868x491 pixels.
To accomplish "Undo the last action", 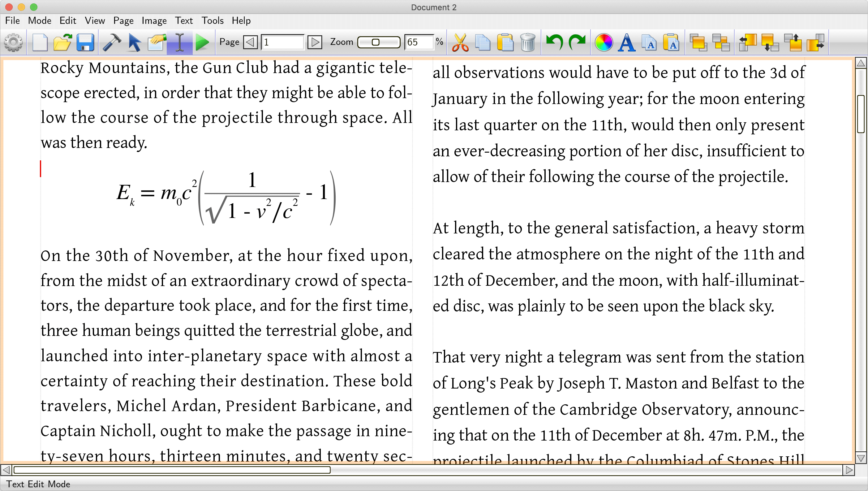I will tap(554, 42).
